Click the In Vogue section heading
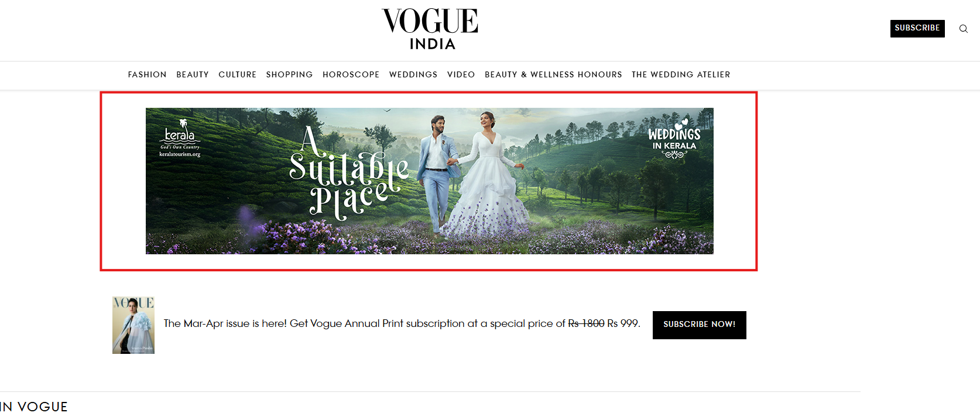The image size is (980, 416). tap(34, 407)
